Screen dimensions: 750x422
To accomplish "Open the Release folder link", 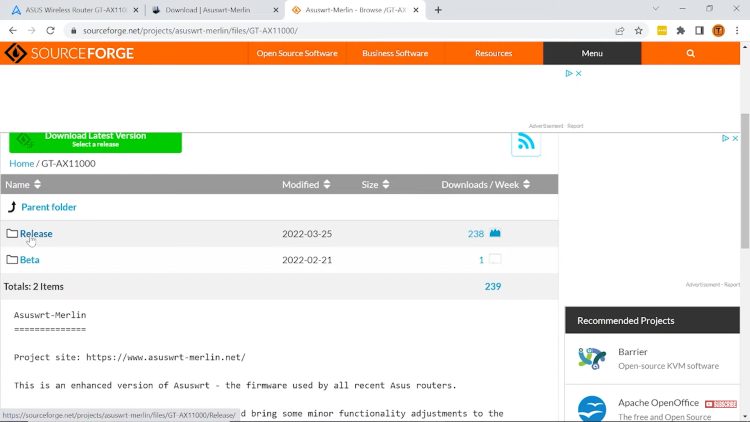I will [x=36, y=233].
